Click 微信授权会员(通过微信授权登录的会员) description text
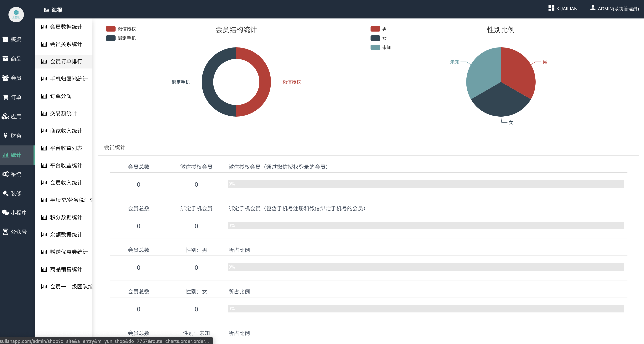This screenshot has width=644, height=344. click(x=278, y=167)
